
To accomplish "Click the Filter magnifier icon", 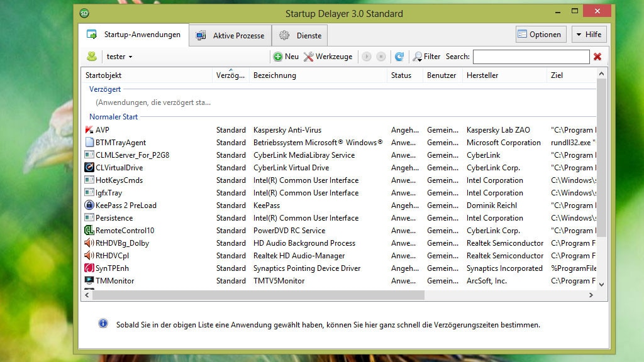I will coord(418,57).
